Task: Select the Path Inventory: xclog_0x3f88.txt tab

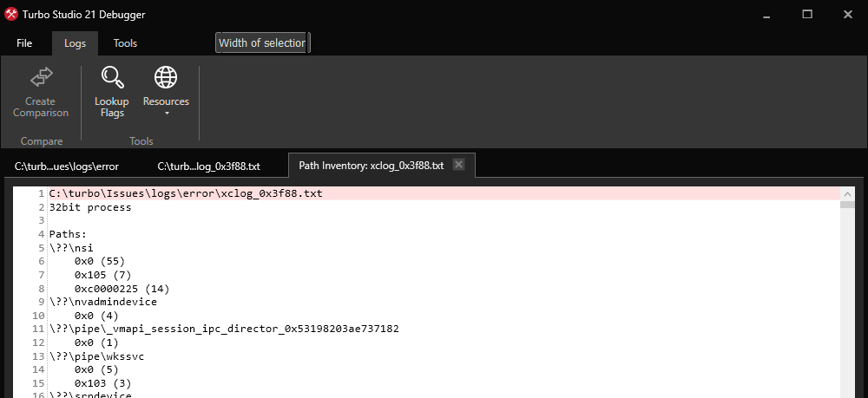Action: 371,166
